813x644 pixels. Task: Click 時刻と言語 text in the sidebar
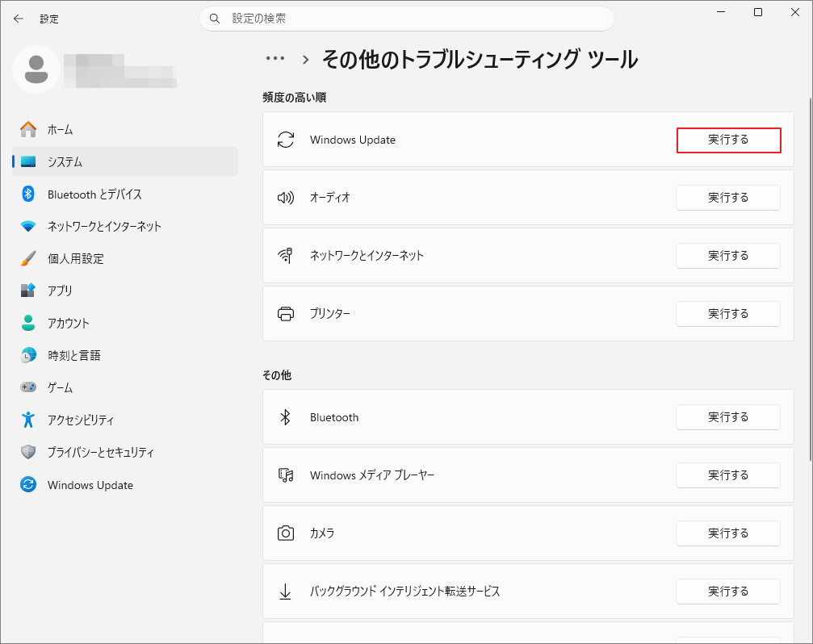(74, 355)
